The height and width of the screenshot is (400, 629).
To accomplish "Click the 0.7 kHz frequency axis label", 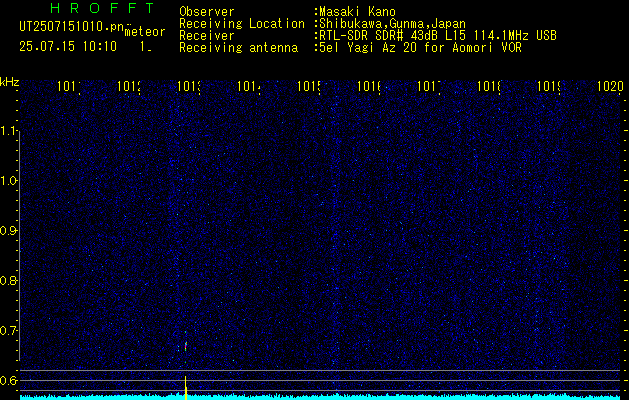I will tap(8, 330).
